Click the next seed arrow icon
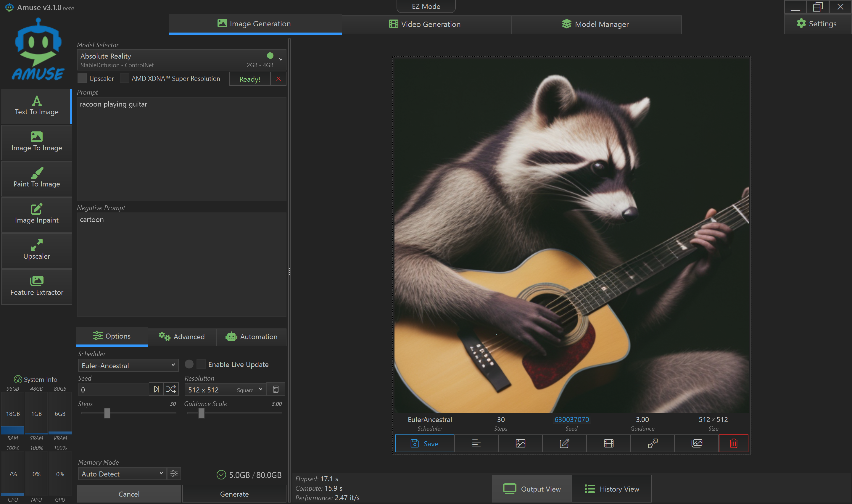Screen dimensions: 852x504 [x=156, y=389]
